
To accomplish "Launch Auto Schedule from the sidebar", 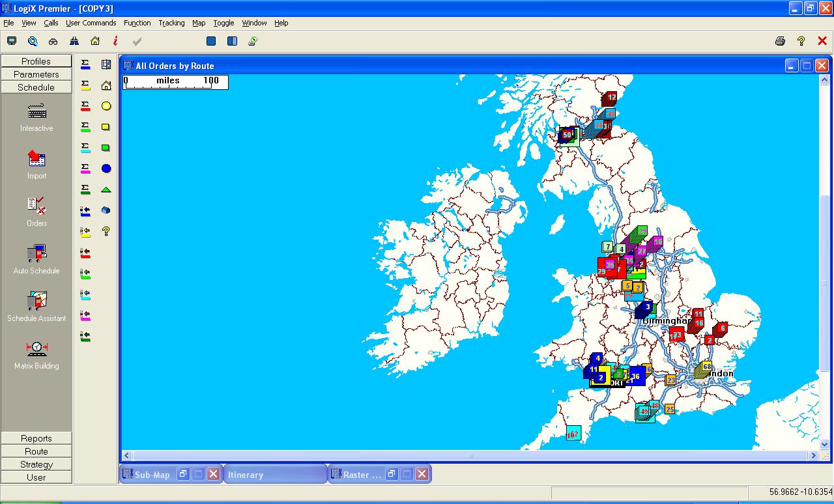I will point(36,253).
